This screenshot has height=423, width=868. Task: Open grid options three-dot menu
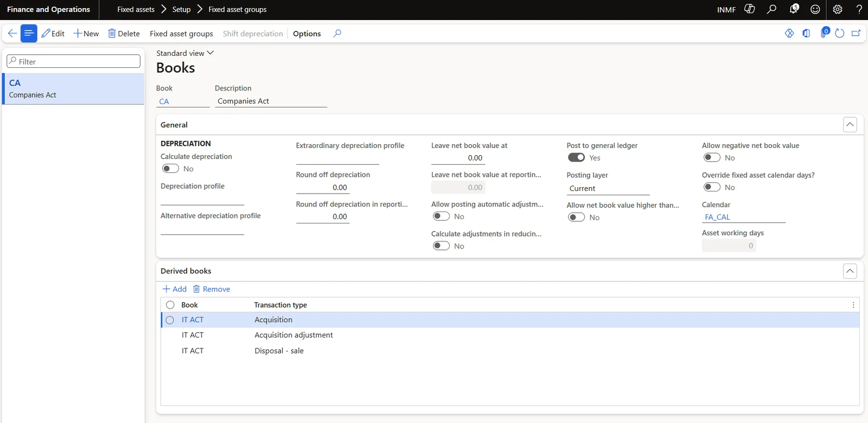coord(853,305)
